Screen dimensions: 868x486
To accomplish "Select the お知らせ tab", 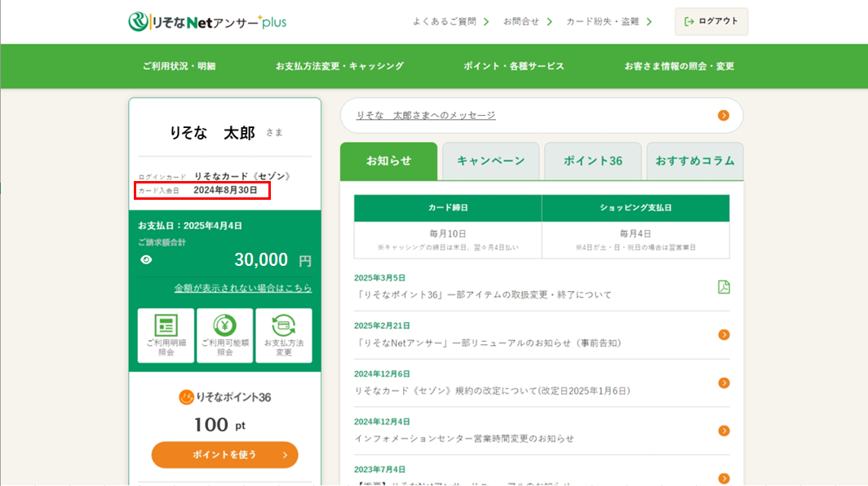I will [x=388, y=161].
